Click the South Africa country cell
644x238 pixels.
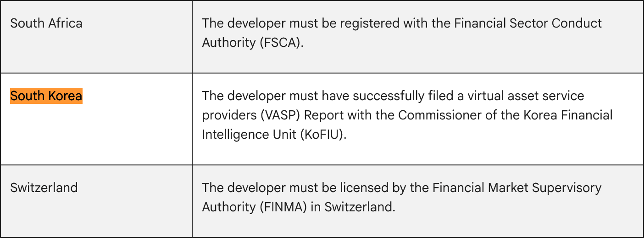point(46,23)
